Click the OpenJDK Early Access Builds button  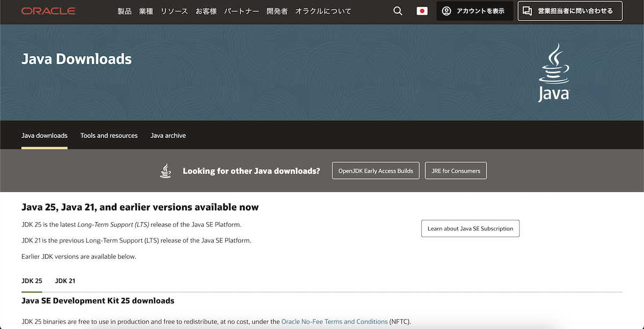376,170
